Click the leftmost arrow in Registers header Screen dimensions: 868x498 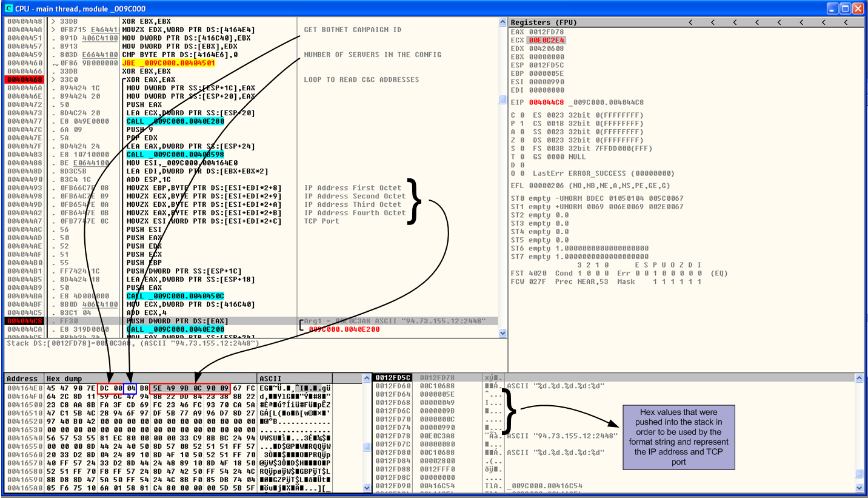(x=690, y=22)
